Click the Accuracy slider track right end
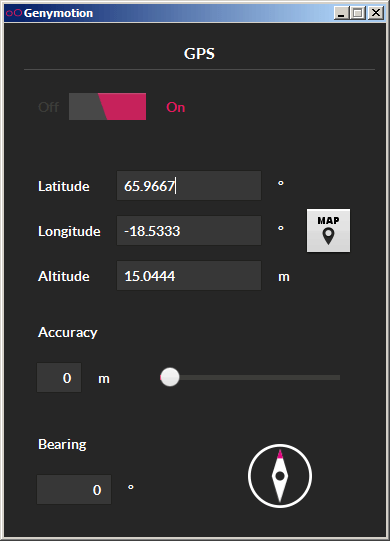Image resolution: width=390 pixels, height=541 pixels. tap(337, 377)
